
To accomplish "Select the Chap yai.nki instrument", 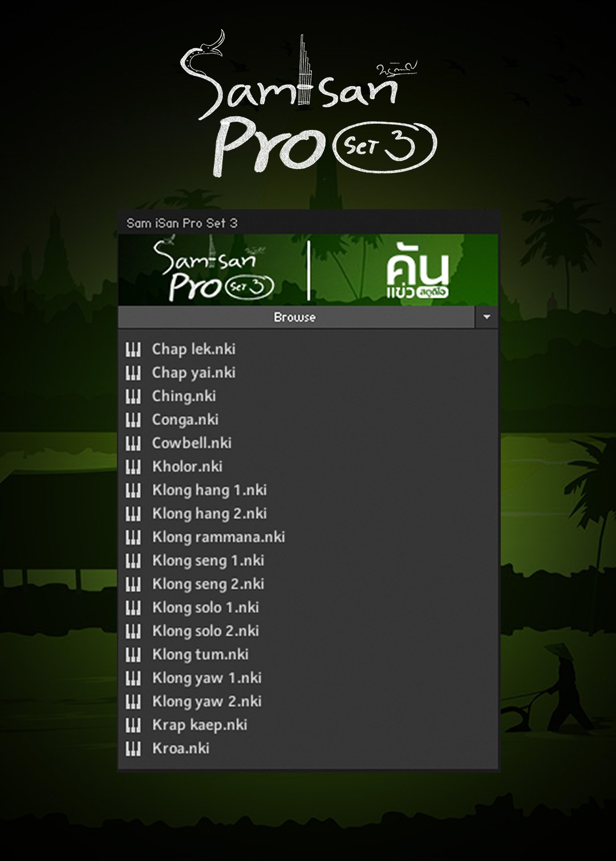I will (193, 373).
